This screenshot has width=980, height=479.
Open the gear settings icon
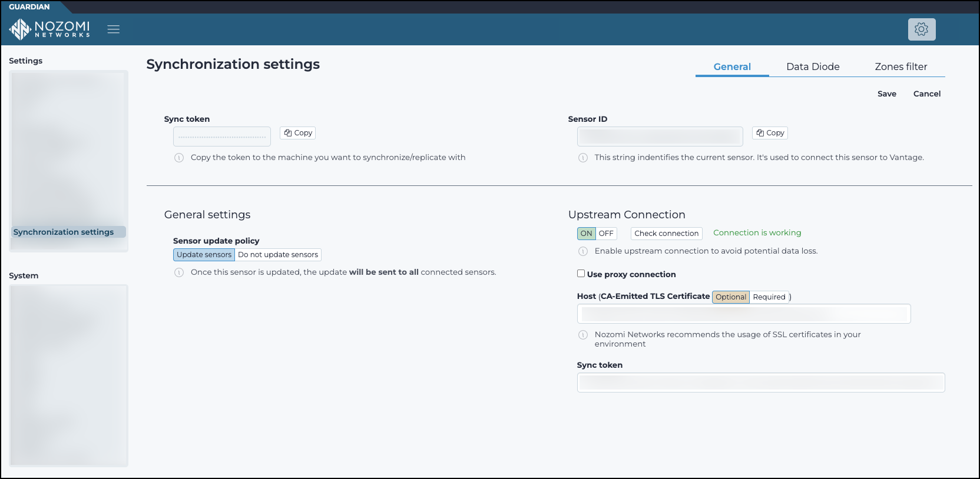click(x=922, y=29)
